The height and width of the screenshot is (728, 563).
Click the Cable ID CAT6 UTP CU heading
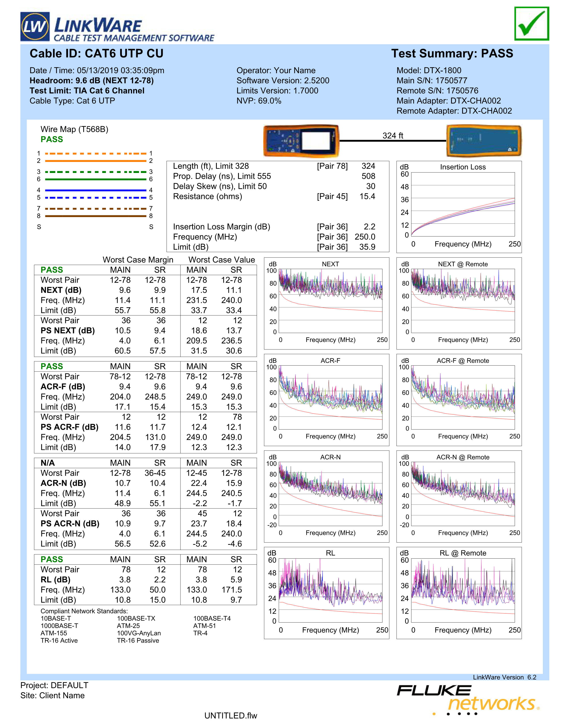coord(96,54)
